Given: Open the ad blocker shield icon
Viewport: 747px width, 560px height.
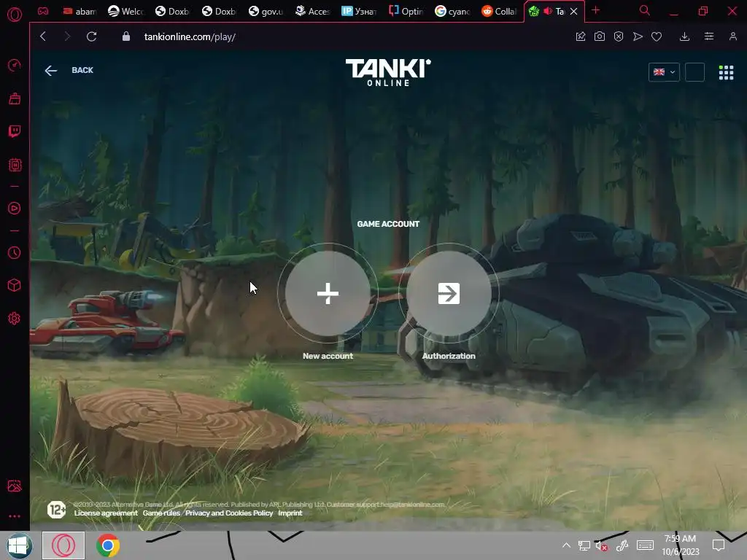Looking at the screenshot, I should click(x=619, y=36).
